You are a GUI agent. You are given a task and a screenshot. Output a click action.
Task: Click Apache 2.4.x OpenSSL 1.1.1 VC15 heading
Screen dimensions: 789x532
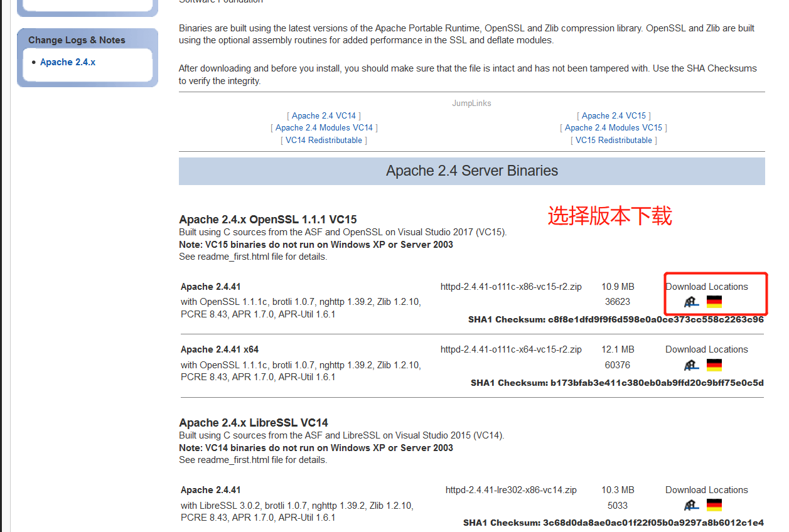pos(268,220)
